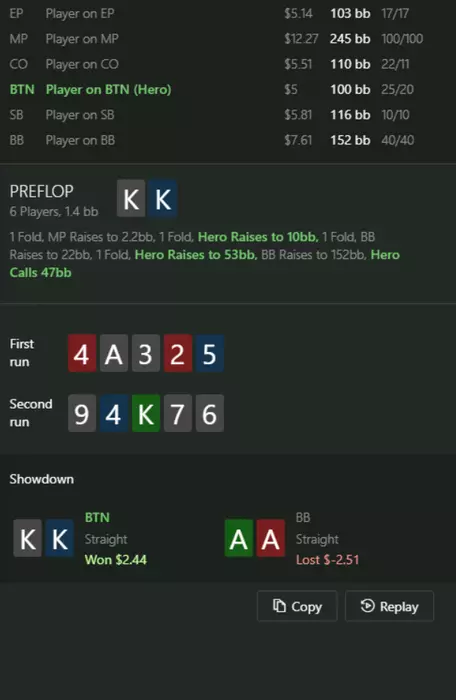This screenshot has width=456, height=700.
Task: Click Hero Raises to 10bb action text
Action: (x=258, y=237)
